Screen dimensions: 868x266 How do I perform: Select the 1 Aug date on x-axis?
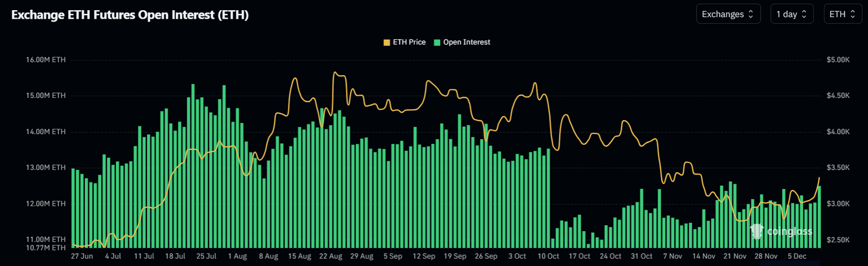237,256
